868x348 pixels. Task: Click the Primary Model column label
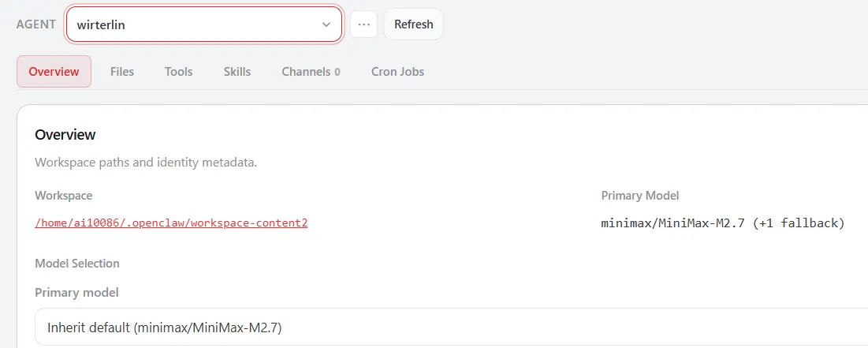click(639, 195)
